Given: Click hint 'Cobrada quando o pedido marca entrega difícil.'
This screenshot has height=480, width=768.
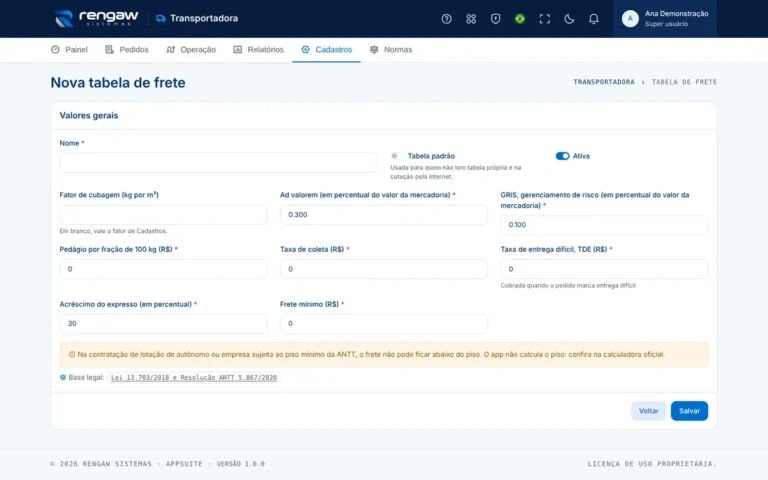Looking at the screenshot, I should 569,285.
